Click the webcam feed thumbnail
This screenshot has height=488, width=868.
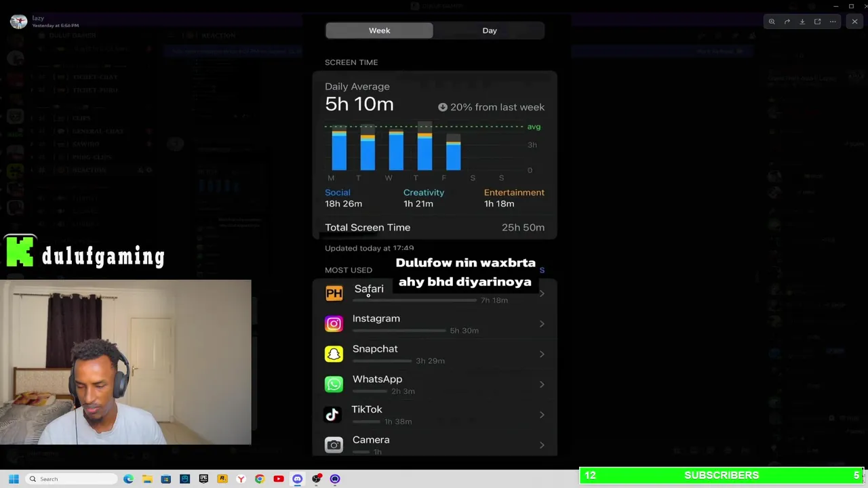coord(125,362)
